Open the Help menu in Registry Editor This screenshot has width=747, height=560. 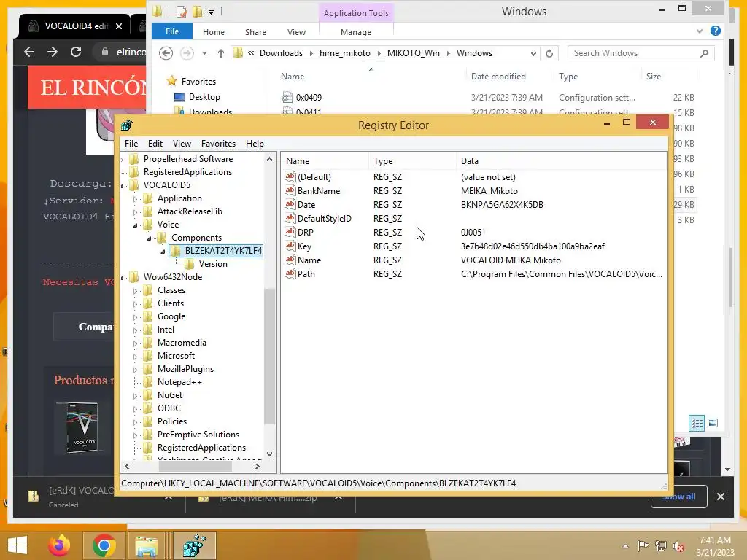tap(255, 144)
